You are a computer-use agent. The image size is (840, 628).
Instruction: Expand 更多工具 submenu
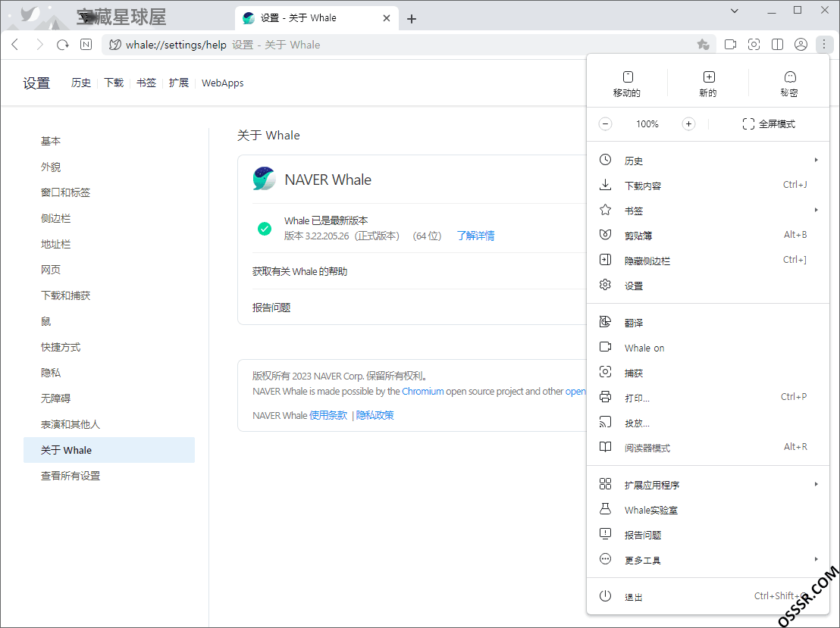click(x=708, y=560)
